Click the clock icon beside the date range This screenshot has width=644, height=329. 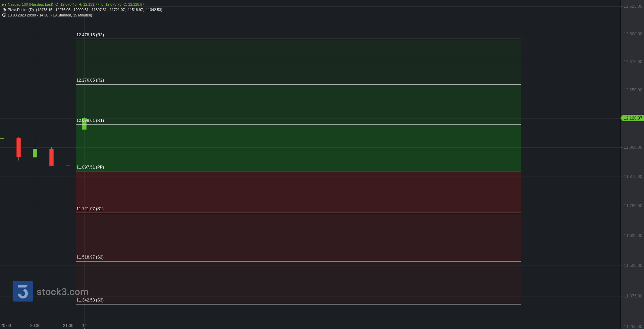click(4, 15)
